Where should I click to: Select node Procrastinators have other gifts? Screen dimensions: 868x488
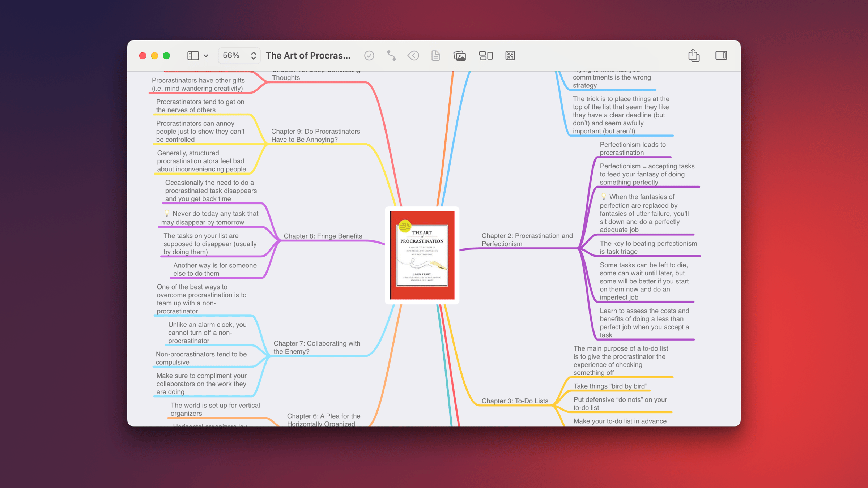pyautogui.click(x=198, y=84)
